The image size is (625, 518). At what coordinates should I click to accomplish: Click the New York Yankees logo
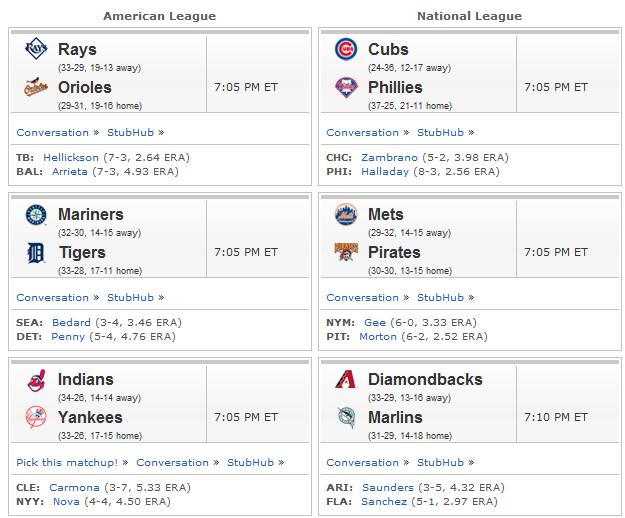click(36, 417)
